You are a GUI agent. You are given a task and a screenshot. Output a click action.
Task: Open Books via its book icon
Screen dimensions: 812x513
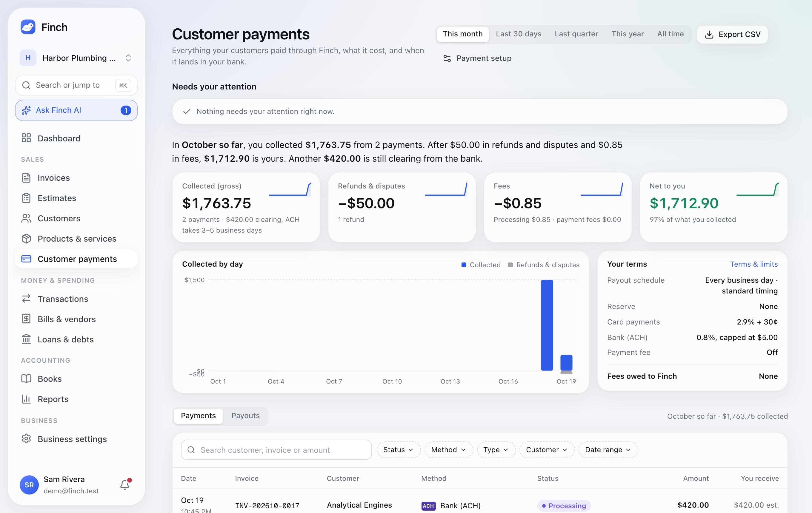[26, 378]
